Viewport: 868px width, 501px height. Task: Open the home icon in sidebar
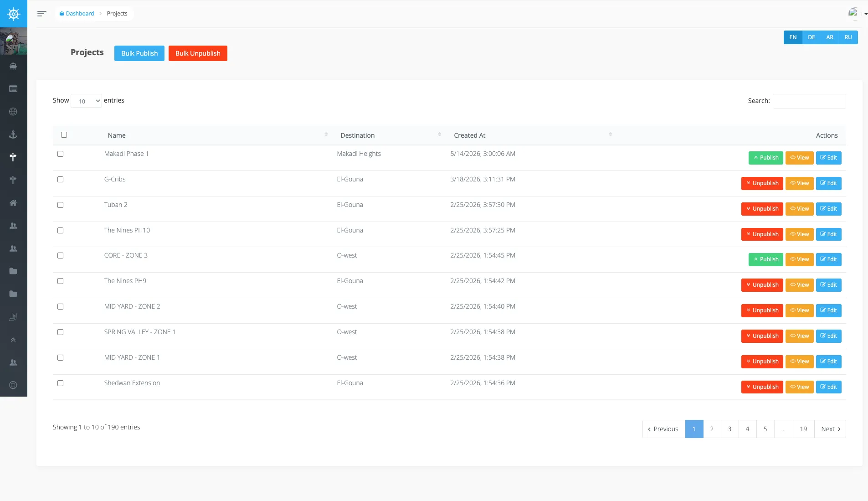pyautogui.click(x=13, y=203)
